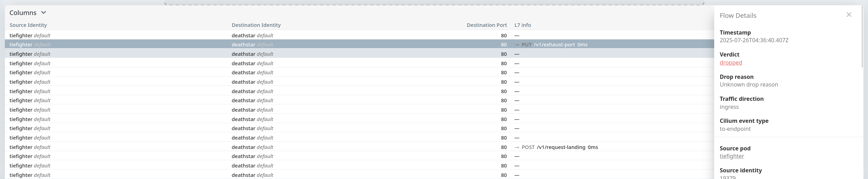This screenshot has width=868, height=179.
Task: Click the L7 info column header
Action: [523, 25]
